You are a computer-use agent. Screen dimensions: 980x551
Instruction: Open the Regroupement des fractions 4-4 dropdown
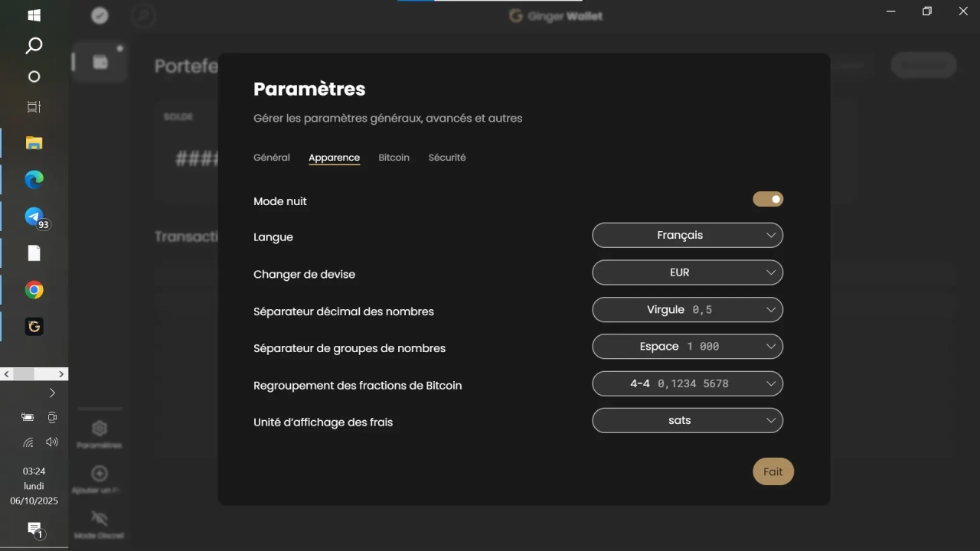[x=688, y=383]
